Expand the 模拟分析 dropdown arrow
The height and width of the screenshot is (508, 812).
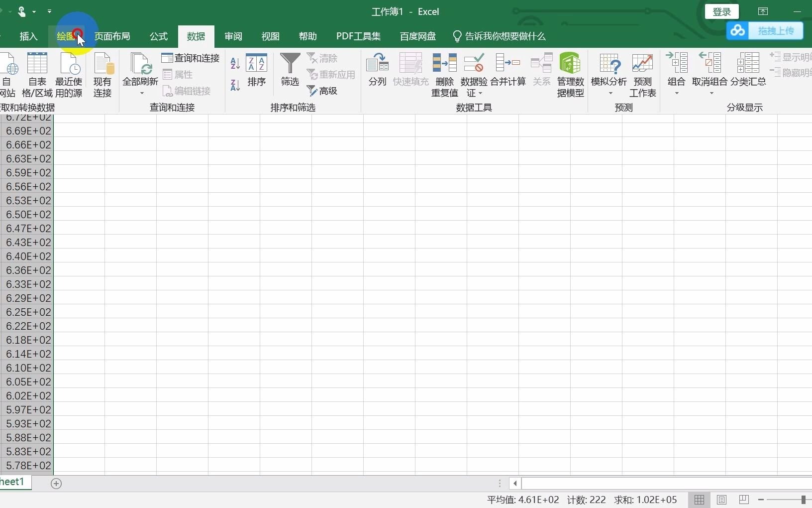coord(610,94)
